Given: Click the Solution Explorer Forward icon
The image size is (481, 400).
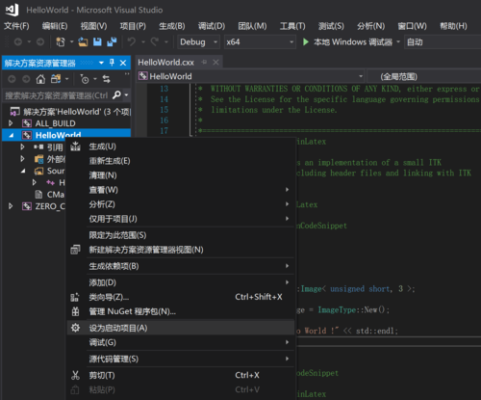Looking at the screenshot, I should (x=26, y=79).
